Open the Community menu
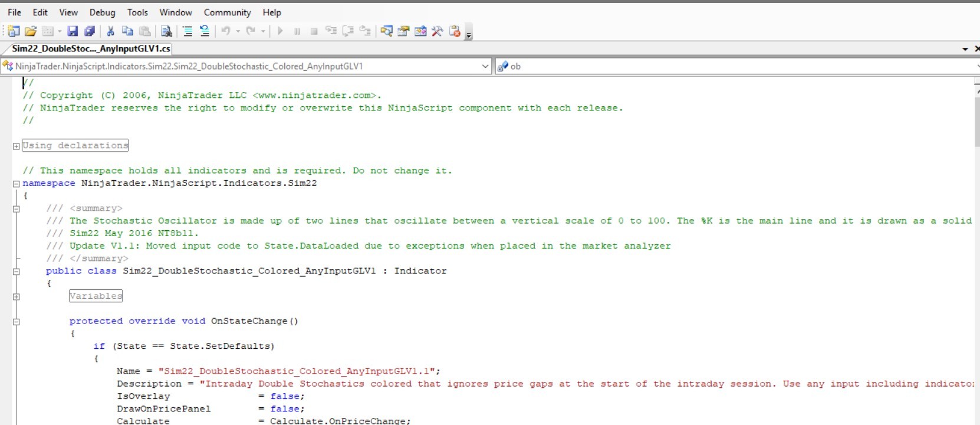980x425 pixels. point(227,12)
